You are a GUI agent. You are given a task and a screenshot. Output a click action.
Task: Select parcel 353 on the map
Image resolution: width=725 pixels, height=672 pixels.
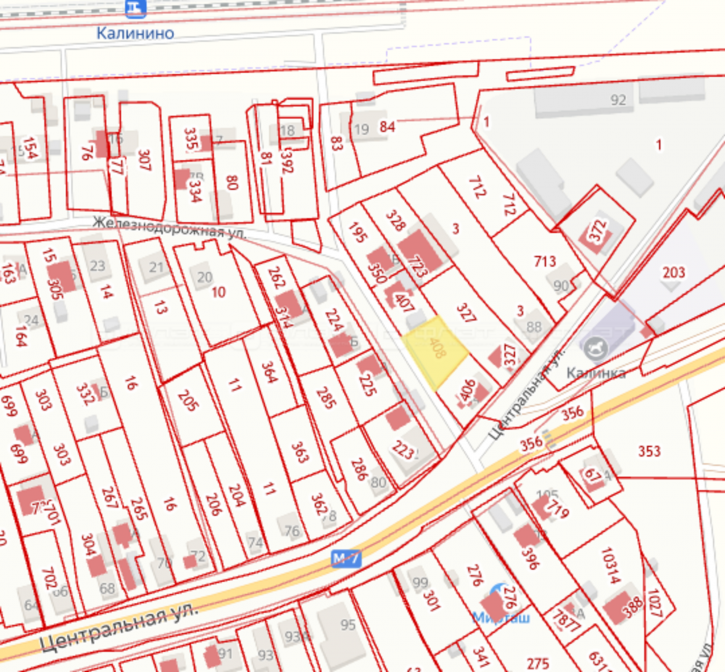(649, 452)
